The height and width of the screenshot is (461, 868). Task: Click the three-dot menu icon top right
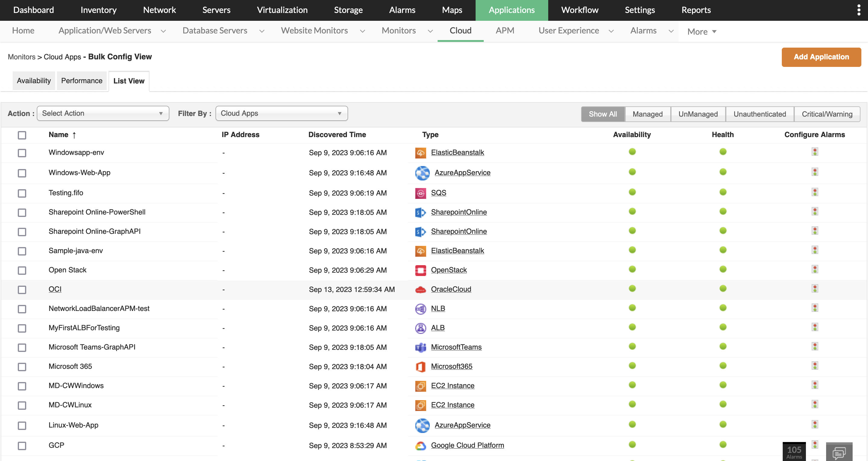tap(859, 10)
